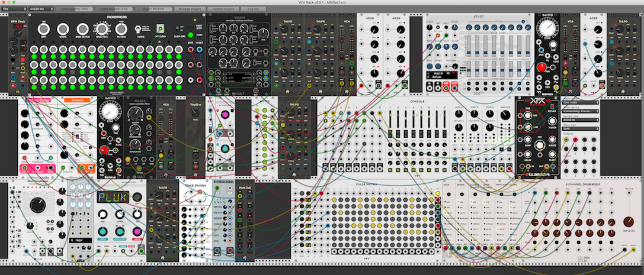The height and width of the screenshot is (275, 644).
Task: Open the audio module Sample rate dropdown
Action: 580,120
